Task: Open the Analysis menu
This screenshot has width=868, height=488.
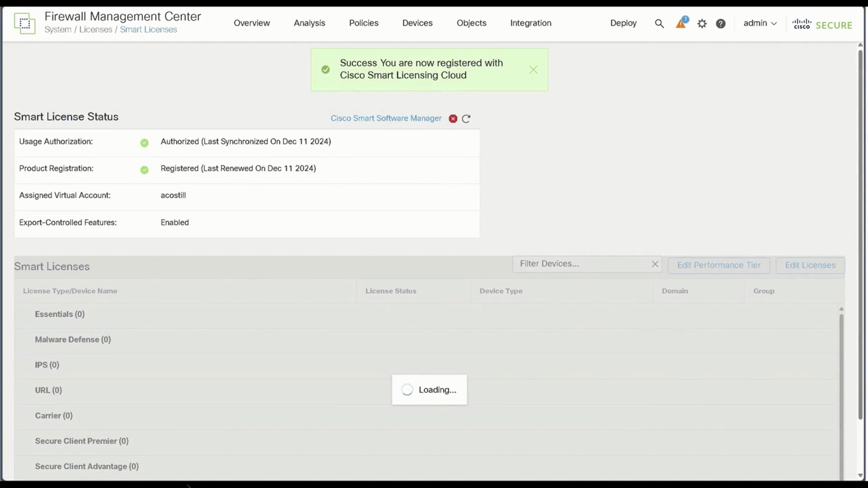Action: click(309, 23)
